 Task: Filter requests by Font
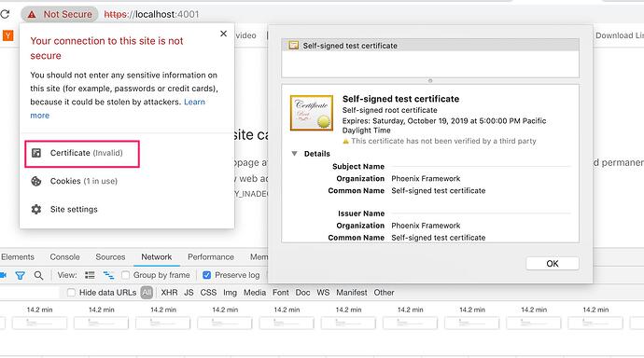[281, 293]
